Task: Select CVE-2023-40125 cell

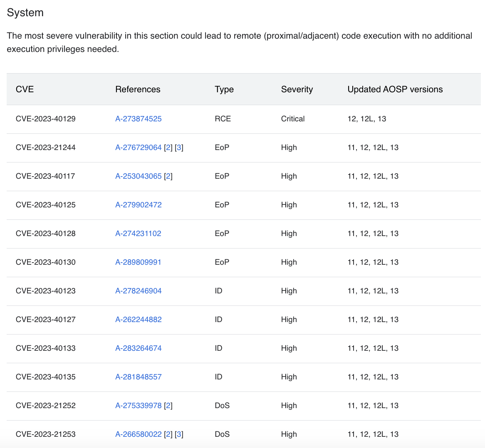Action: tap(45, 205)
